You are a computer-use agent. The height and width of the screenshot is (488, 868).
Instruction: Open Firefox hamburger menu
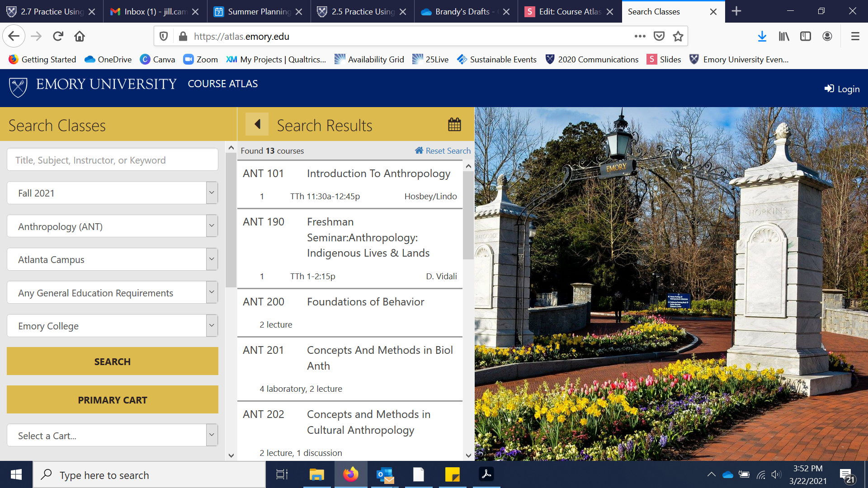coord(855,36)
